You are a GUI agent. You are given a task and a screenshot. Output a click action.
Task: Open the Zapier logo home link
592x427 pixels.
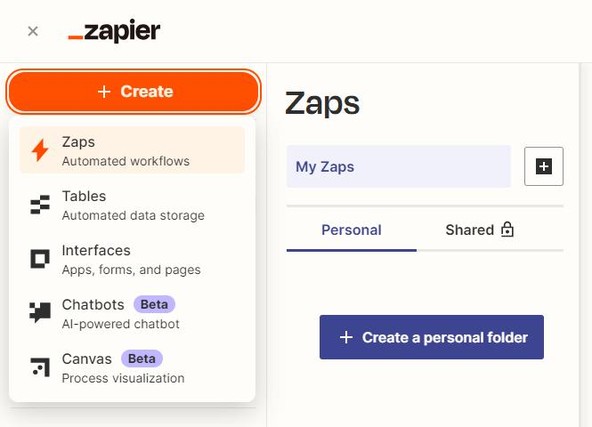click(114, 31)
